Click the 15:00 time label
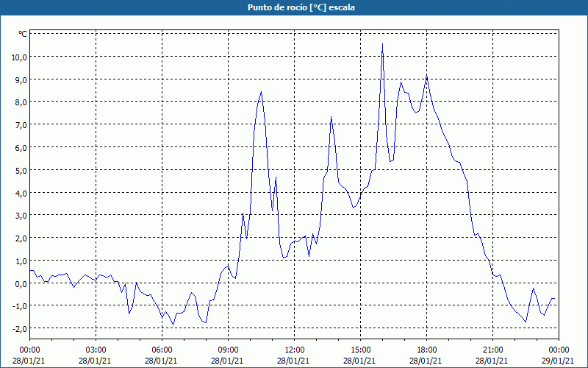This screenshot has height=368, width=588. [x=360, y=350]
